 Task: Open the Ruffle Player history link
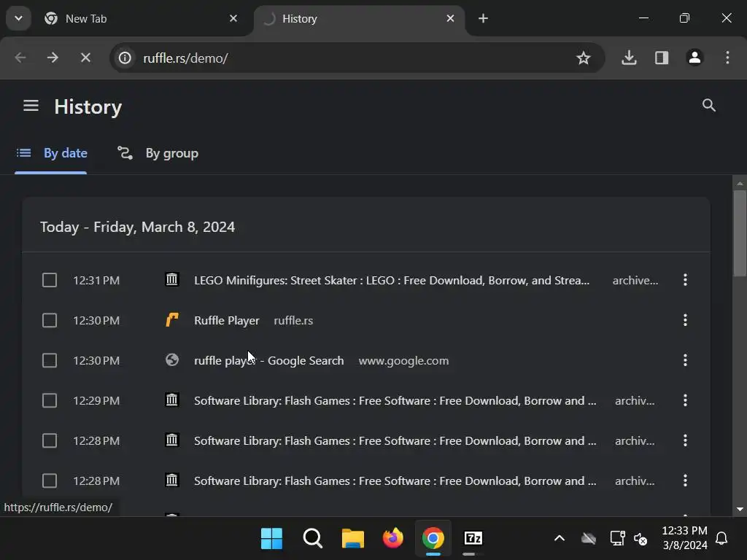(x=227, y=321)
